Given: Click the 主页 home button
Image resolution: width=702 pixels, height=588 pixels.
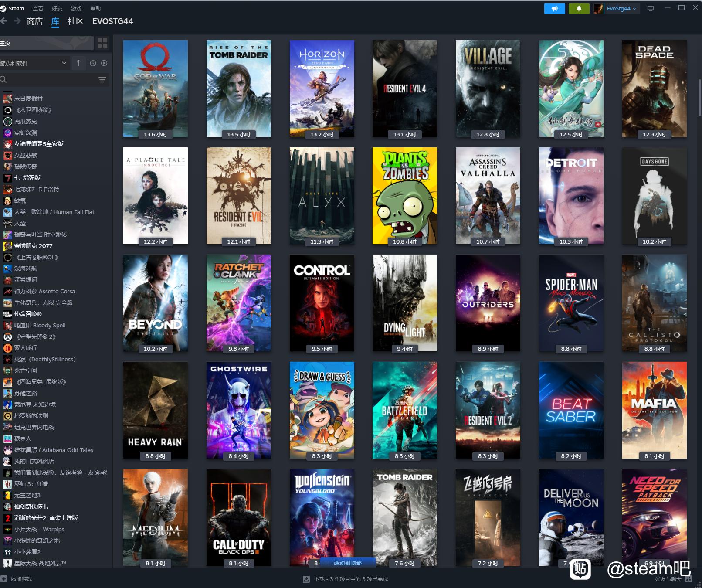Looking at the screenshot, I should pos(47,43).
